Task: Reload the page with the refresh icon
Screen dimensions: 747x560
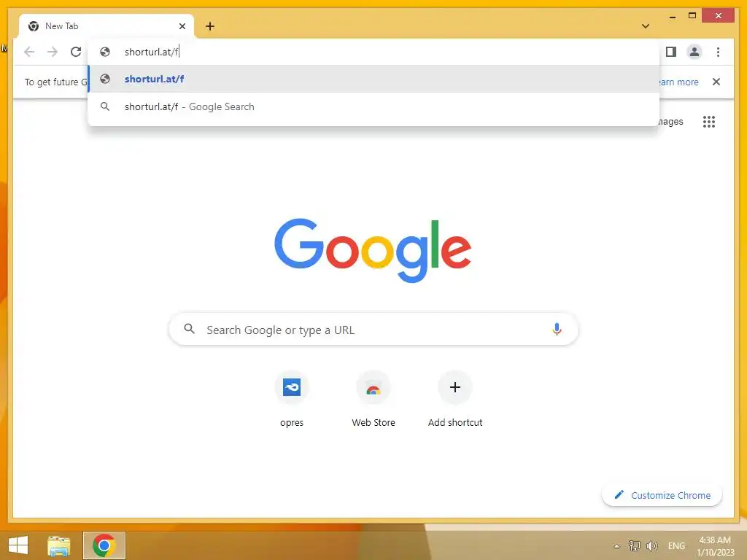Action: (76, 52)
